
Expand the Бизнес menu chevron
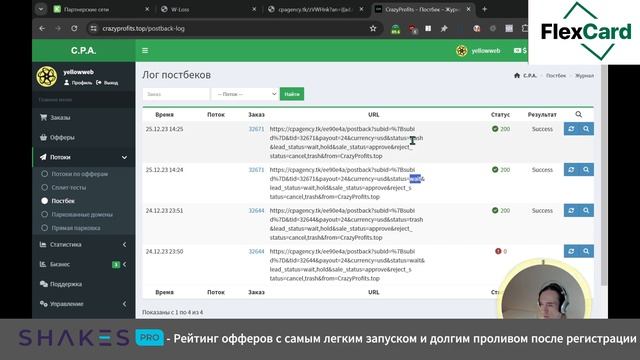point(124,264)
